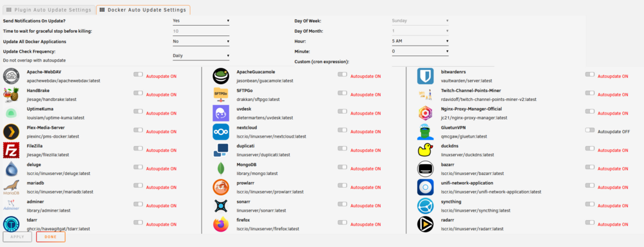The image size is (644, 247).
Task: Click the SFTPGo folder icon
Action: pyautogui.click(x=220, y=95)
